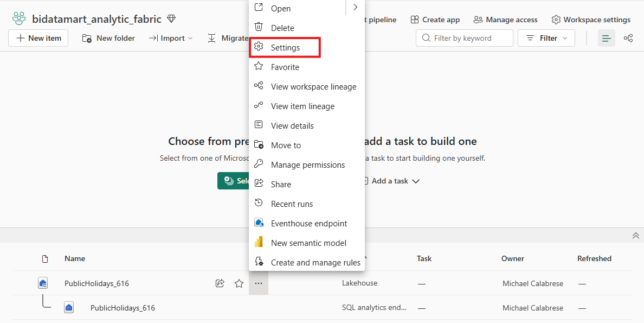The height and width of the screenshot is (323, 644).
Task: Click 'Michael Calabrese' owner in Lakehouse row
Action: [x=533, y=283]
